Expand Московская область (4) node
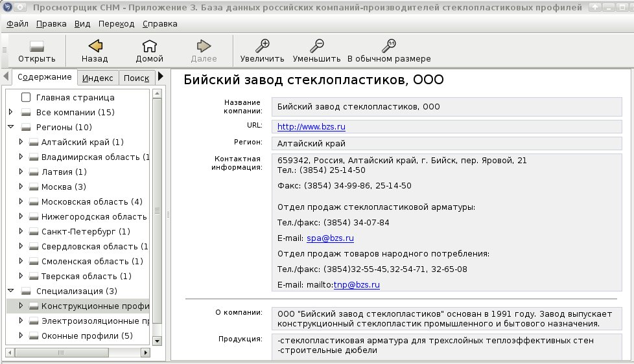 (x=21, y=201)
